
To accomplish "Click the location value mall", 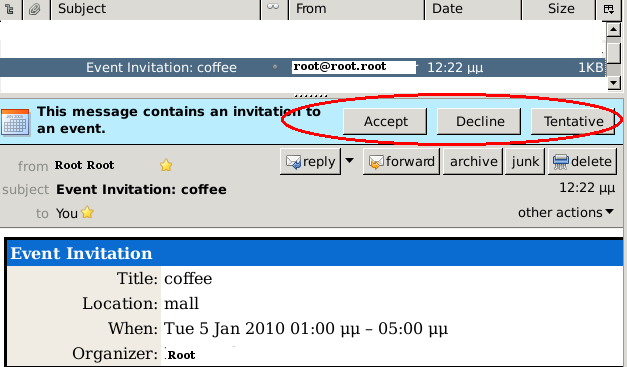I will pyautogui.click(x=181, y=303).
